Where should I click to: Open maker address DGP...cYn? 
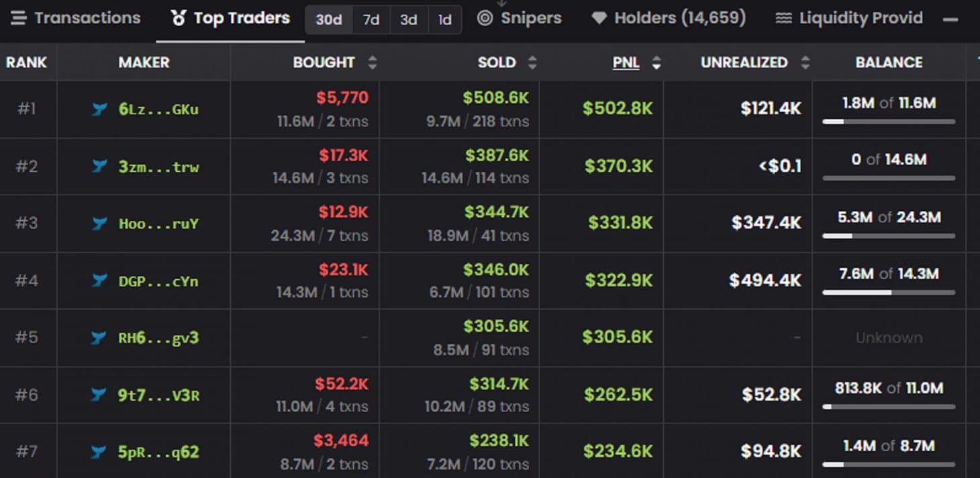158,281
